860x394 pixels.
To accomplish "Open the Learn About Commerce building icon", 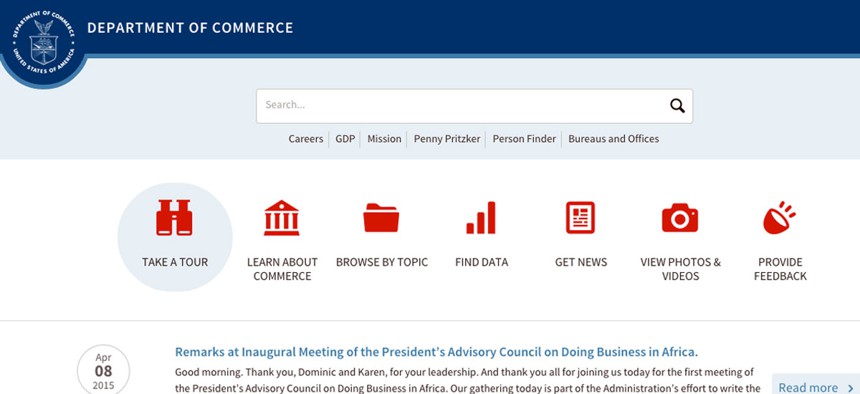I will 281,218.
